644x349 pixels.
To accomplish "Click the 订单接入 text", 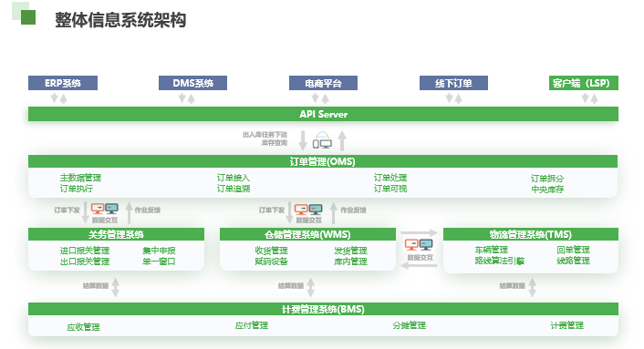I will click(x=234, y=178).
